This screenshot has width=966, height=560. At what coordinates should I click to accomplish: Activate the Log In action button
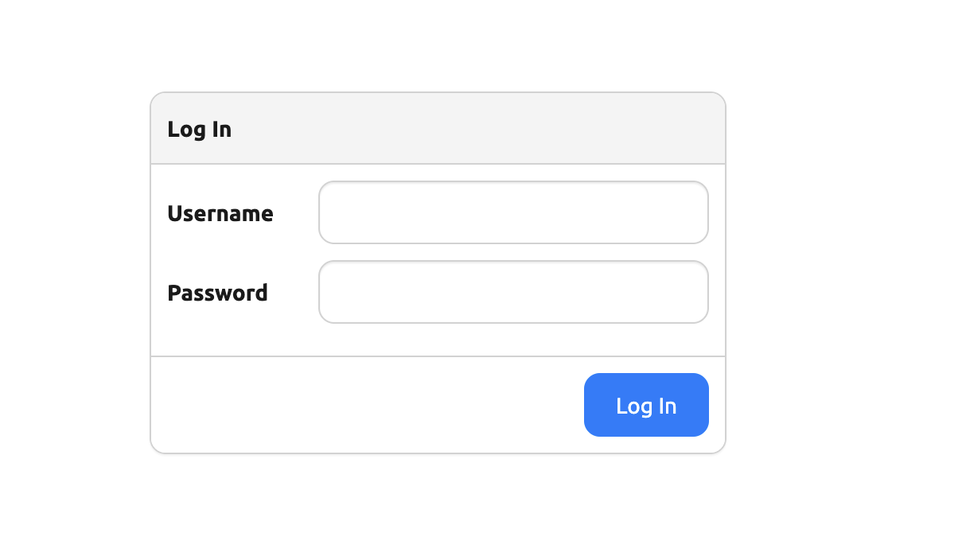(x=646, y=405)
